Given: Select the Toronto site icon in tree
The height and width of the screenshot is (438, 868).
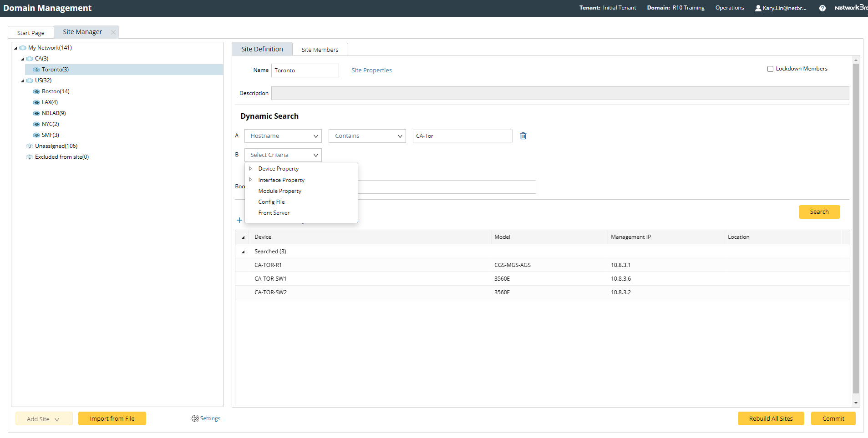Looking at the screenshot, I should coord(36,70).
